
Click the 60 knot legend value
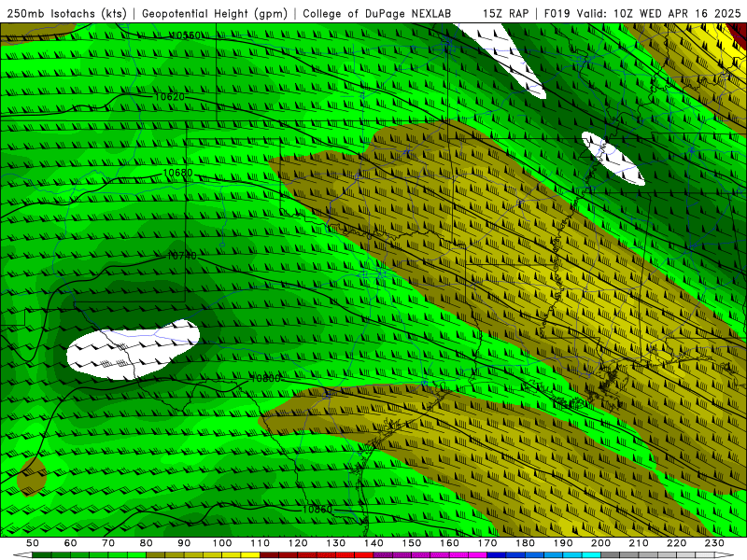[71, 543]
